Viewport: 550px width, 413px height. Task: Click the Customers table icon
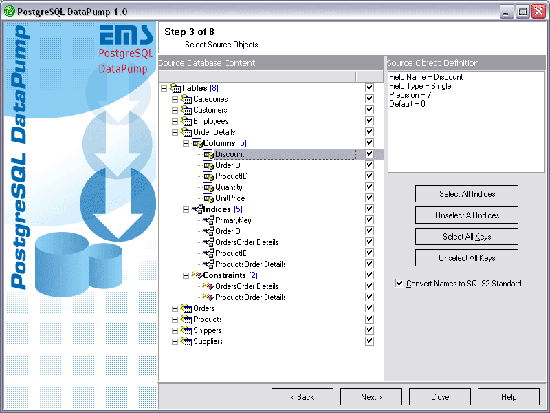coord(186,110)
